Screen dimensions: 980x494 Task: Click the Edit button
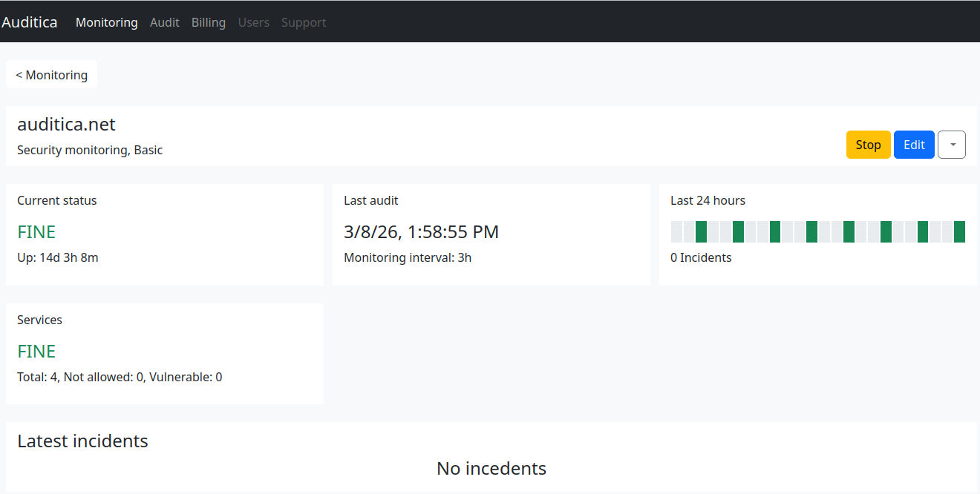[914, 145]
